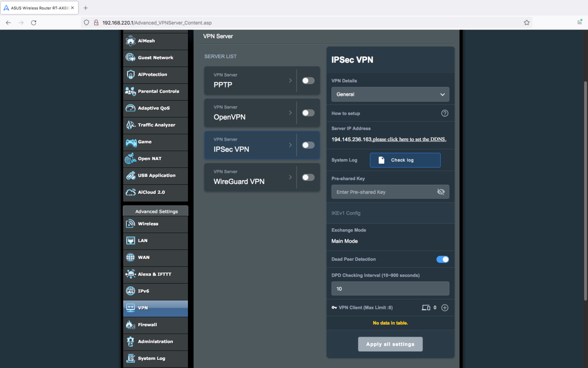The image size is (588, 368).
Task: Enable the PPTP VPN server
Action: [x=308, y=80]
